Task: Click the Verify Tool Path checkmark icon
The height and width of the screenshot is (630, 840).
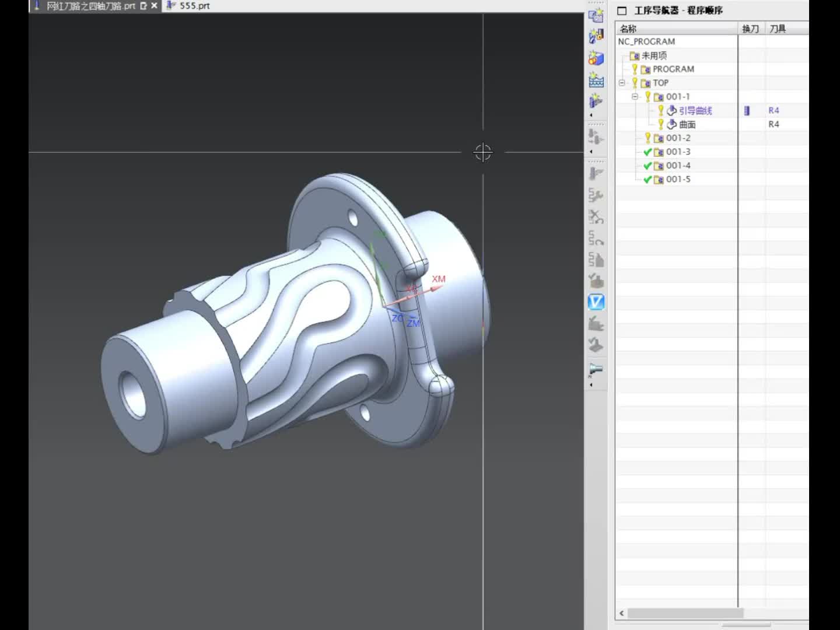Action: click(596, 281)
